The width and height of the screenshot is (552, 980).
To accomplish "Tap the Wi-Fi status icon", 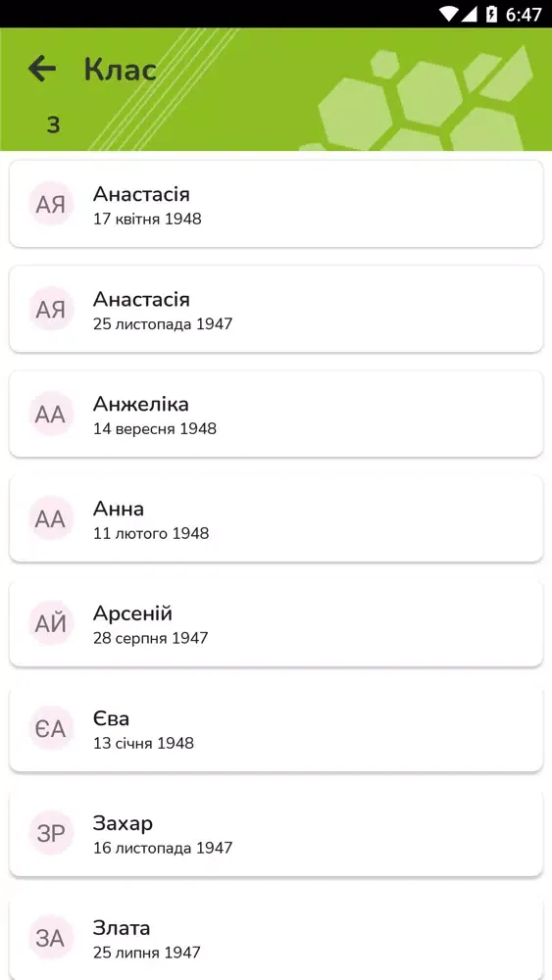I will click(448, 14).
